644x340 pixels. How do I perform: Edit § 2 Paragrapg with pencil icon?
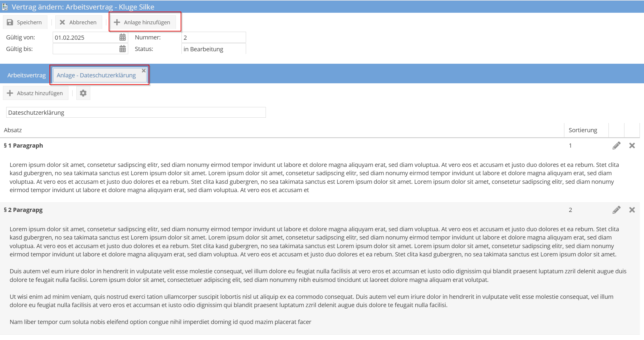[x=616, y=210]
